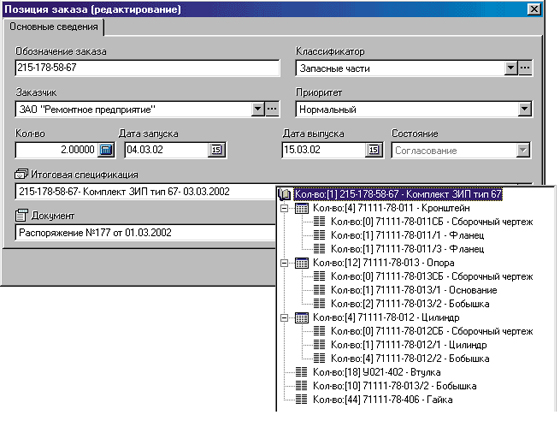Open the Классификатор dropdown arrow
Image resolution: width=560 pixels, height=421 pixels.
511,67
